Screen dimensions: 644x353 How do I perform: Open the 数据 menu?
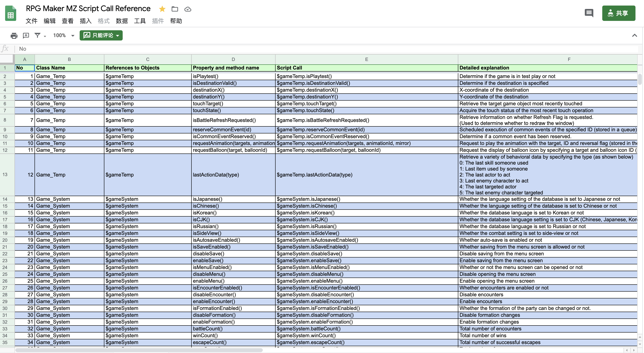(x=122, y=21)
